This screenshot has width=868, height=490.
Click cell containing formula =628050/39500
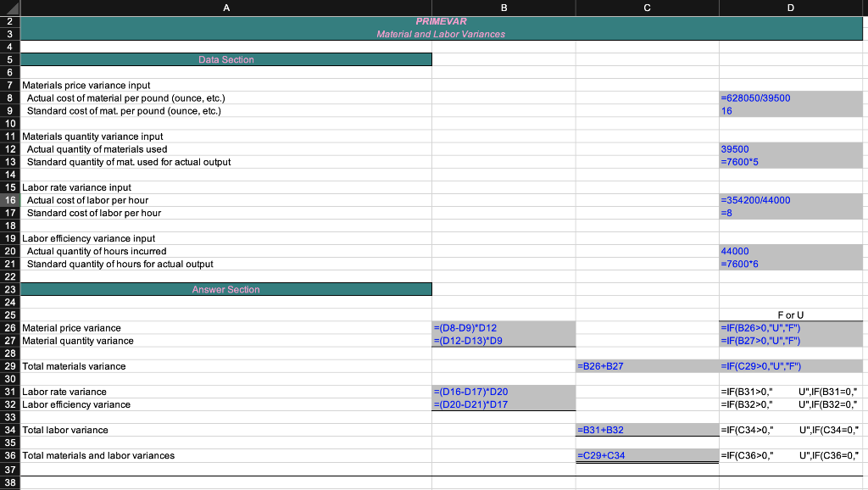point(790,98)
